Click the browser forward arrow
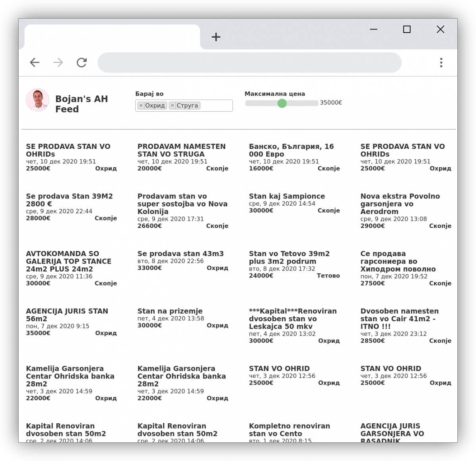 pos(58,62)
